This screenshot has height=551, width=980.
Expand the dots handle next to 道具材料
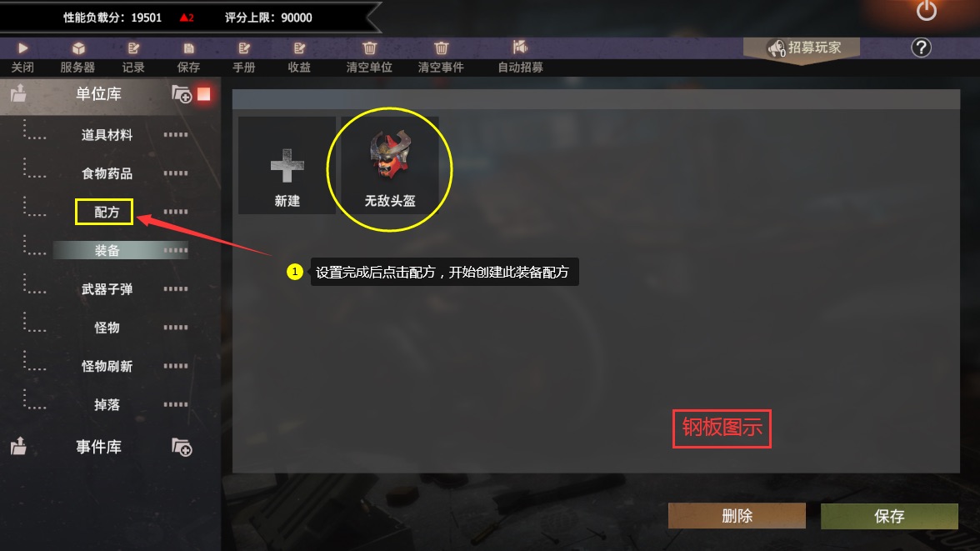(x=176, y=134)
